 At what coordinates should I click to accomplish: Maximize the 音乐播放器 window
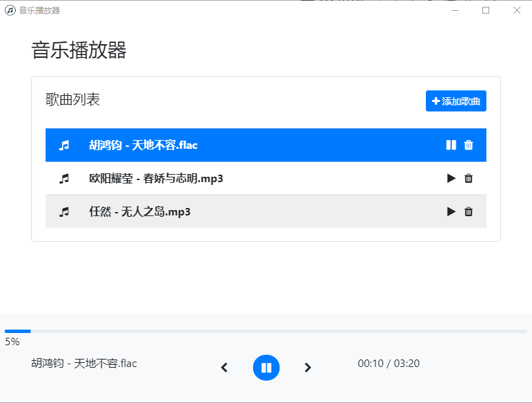[486, 10]
